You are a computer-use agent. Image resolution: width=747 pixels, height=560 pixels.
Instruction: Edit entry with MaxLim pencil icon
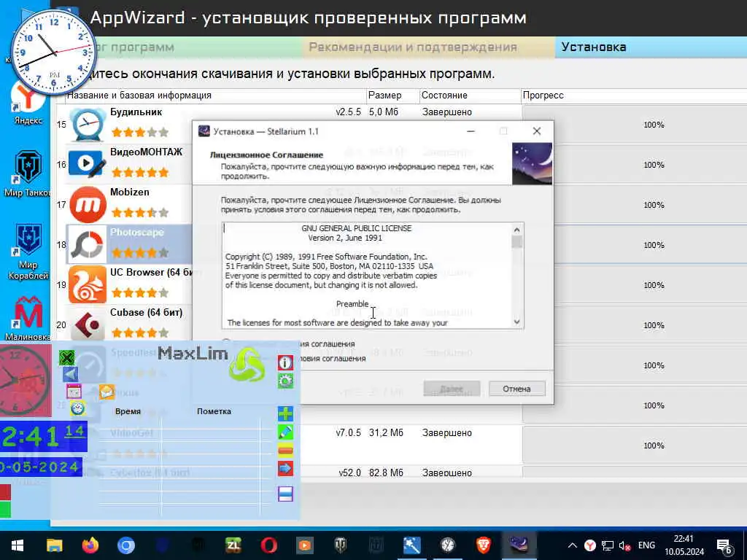[x=285, y=432]
